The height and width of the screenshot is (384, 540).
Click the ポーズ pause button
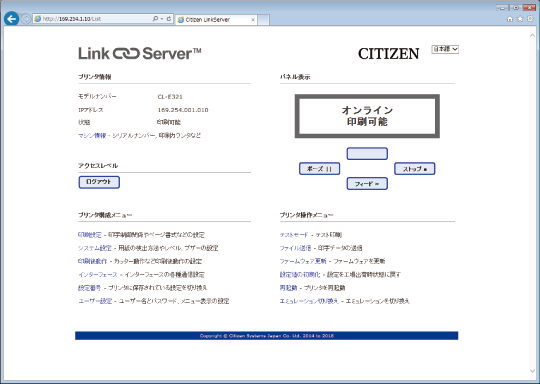point(319,169)
